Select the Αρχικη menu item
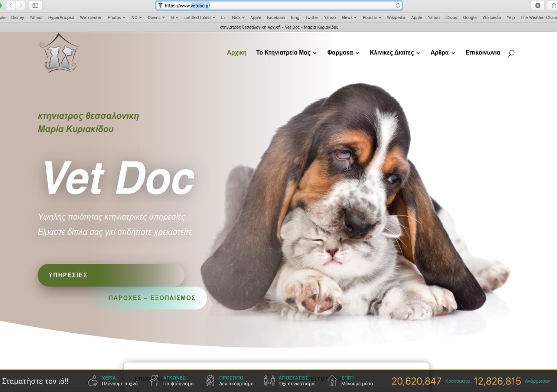 pos(237,53)
